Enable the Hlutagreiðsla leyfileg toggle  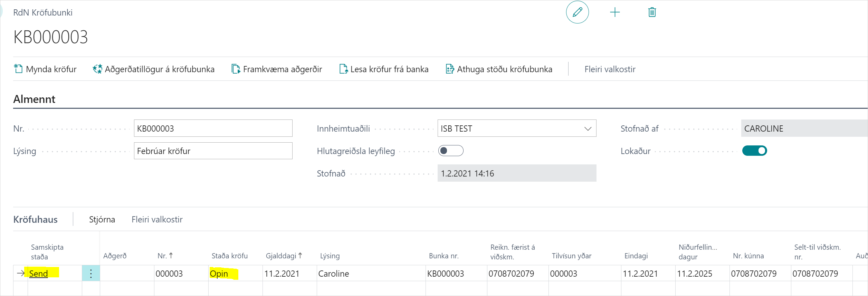pyautogui.click(x=450, y=151)
